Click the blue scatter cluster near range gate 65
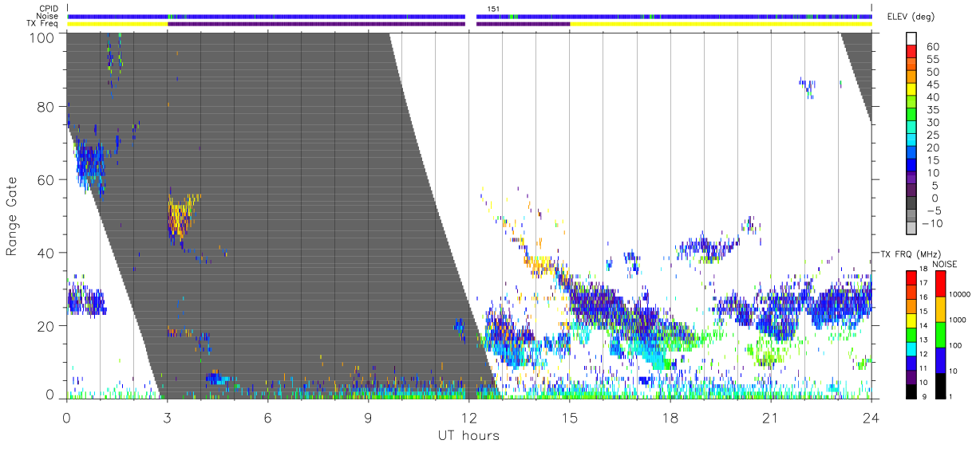Image resolution: width=980 pixels, height=452 pixels. (89, 163)
